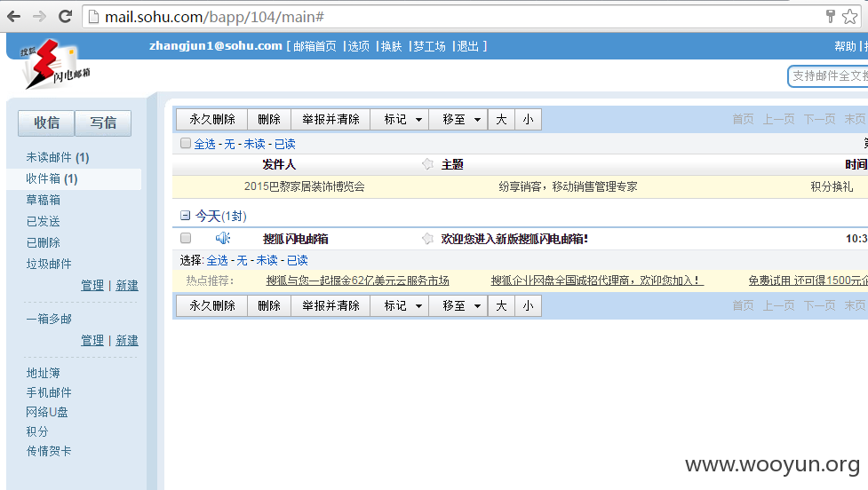Open 未读邮件 (1) folder

(x=58, y=158)
